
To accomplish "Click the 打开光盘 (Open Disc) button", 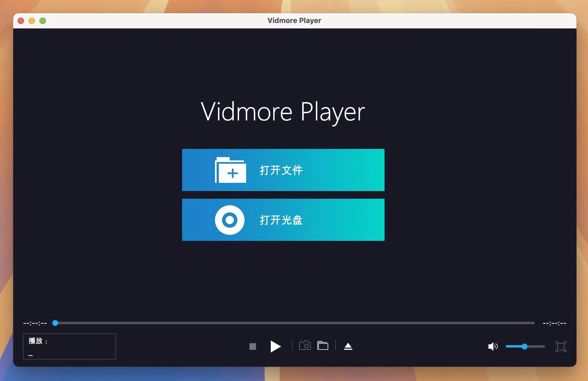I will point(283,220).
